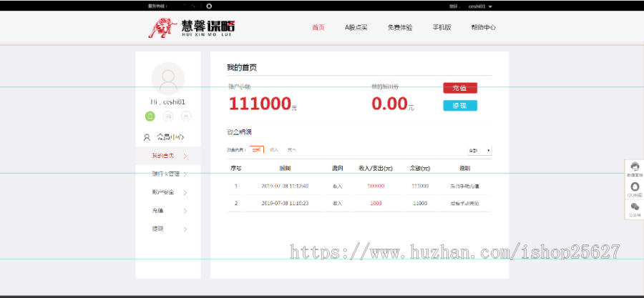Open the WeChat customer service widget
This screenshot has width=644, height=298.
coord(635,169)
